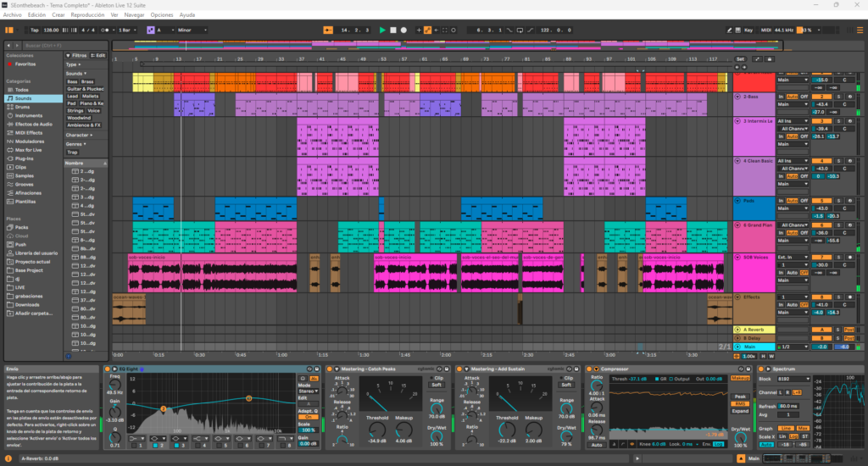Open the Reproducción menu
Screen dimensions: 868x466
point(87,15)
